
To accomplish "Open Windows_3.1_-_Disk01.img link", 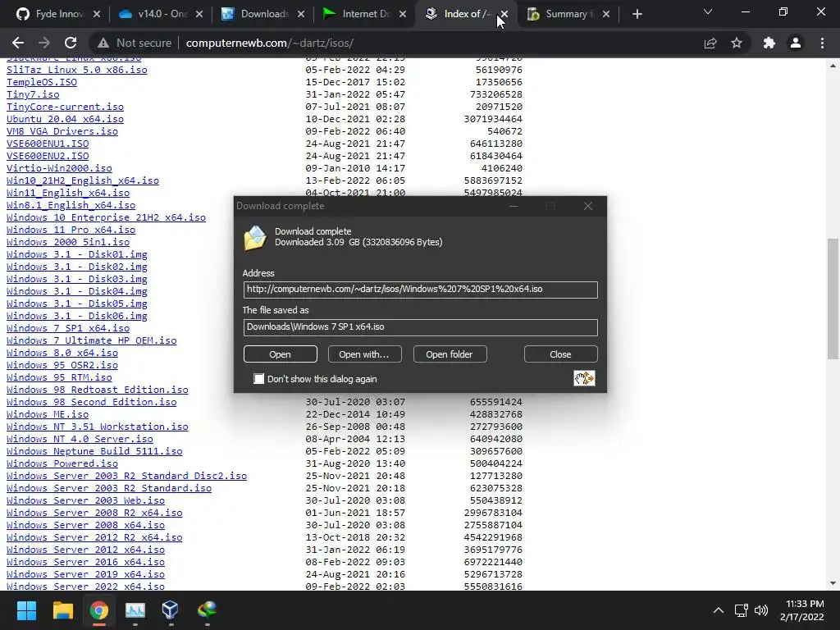I will [x=76, y=254].
